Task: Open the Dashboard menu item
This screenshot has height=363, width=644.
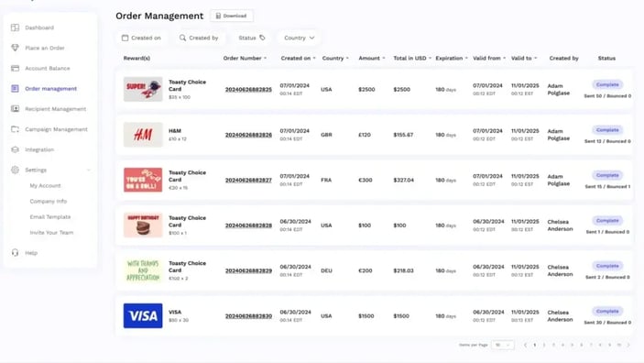Action: (x=39, y=27)
